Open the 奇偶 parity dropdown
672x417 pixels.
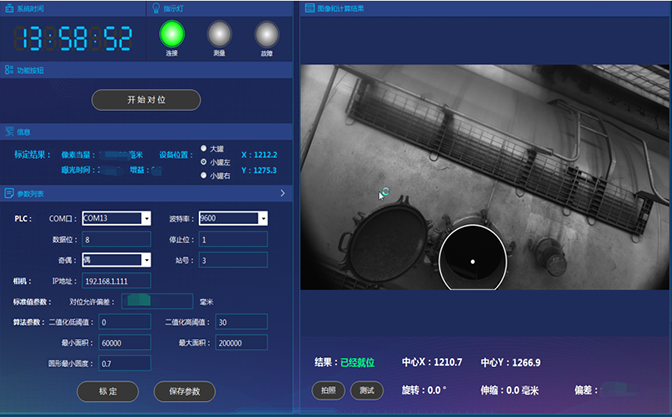tap(145, 260)
